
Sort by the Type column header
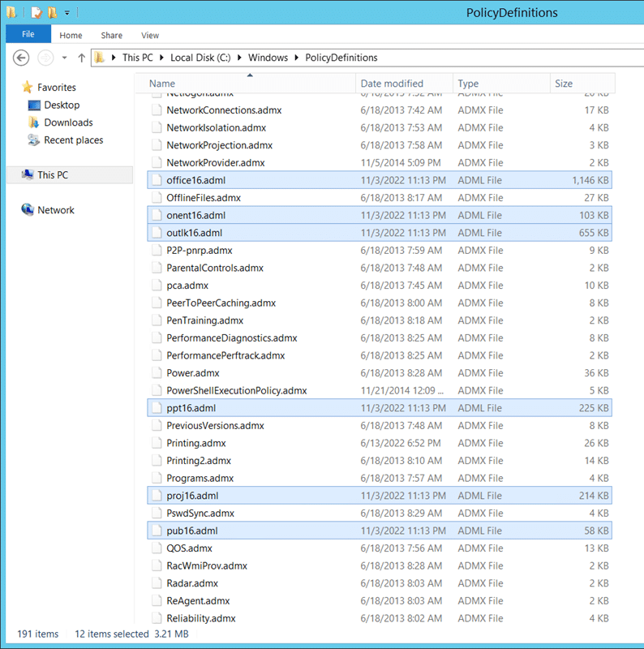(x=501, y=84)
